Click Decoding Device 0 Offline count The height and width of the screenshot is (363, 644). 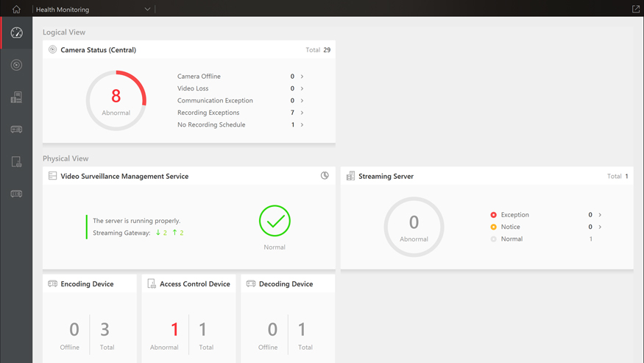(272, 330)
